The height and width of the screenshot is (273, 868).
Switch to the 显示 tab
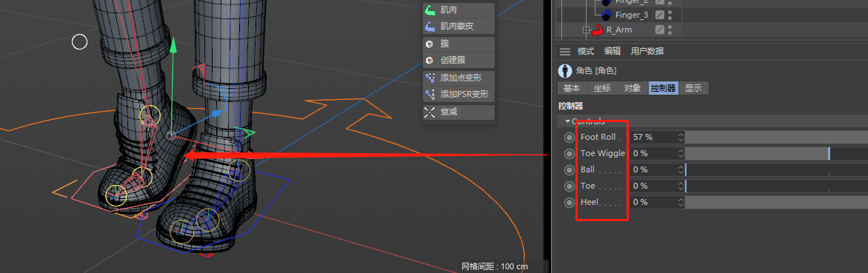point(694,88)
